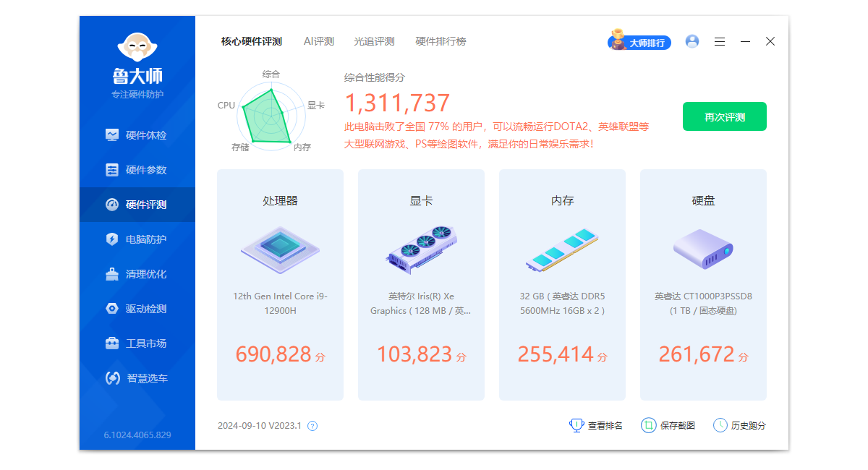Click the 32 GB DDR5 memory description

tap(562, 304)
